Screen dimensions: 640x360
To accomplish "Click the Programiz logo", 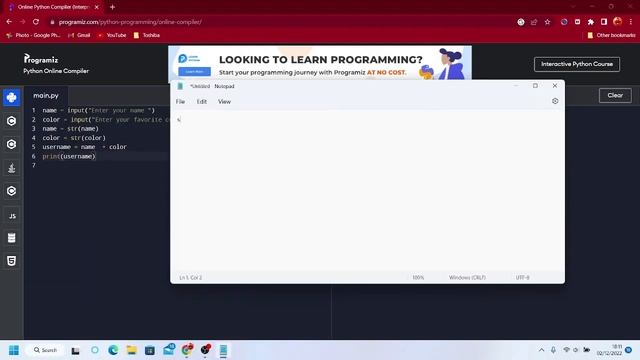I will pyautogui.click(x=41, y=59).
